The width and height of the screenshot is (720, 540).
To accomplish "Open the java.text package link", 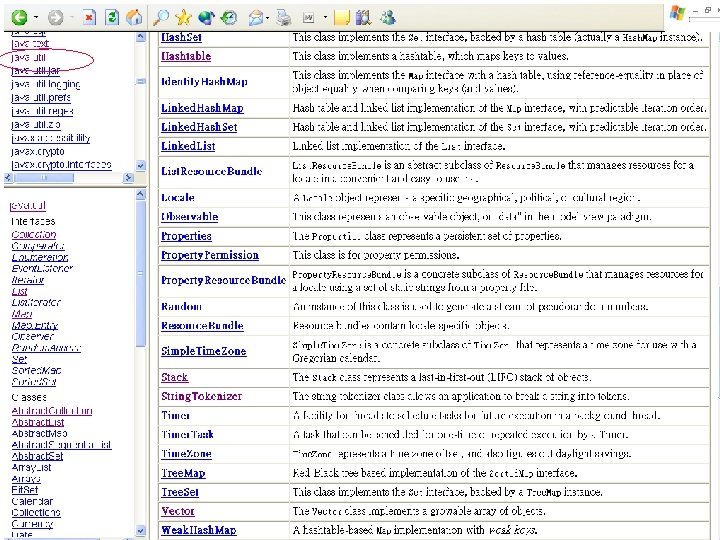I will click(30, 44).
